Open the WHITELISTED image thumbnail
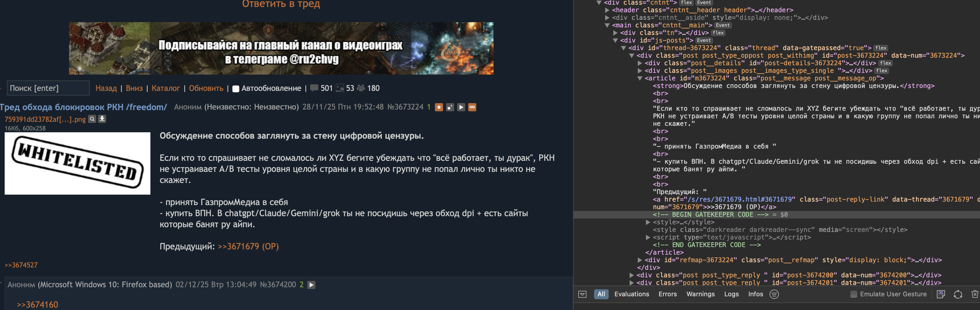 77,163
